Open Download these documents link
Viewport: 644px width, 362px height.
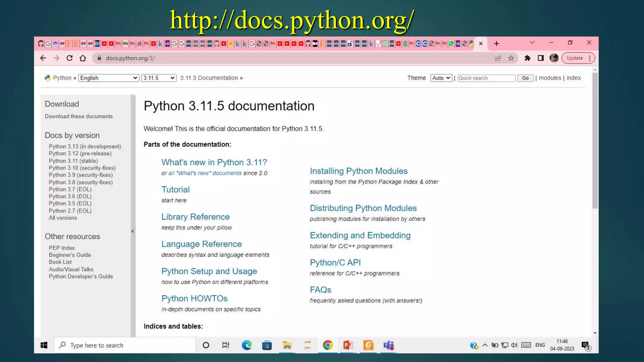79,116
